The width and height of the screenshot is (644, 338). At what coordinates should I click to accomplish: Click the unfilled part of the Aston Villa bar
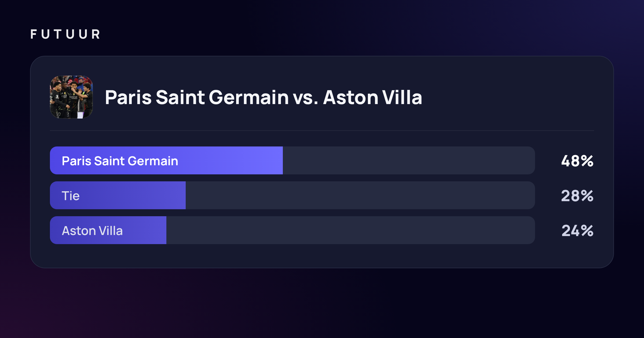(351, 230)
